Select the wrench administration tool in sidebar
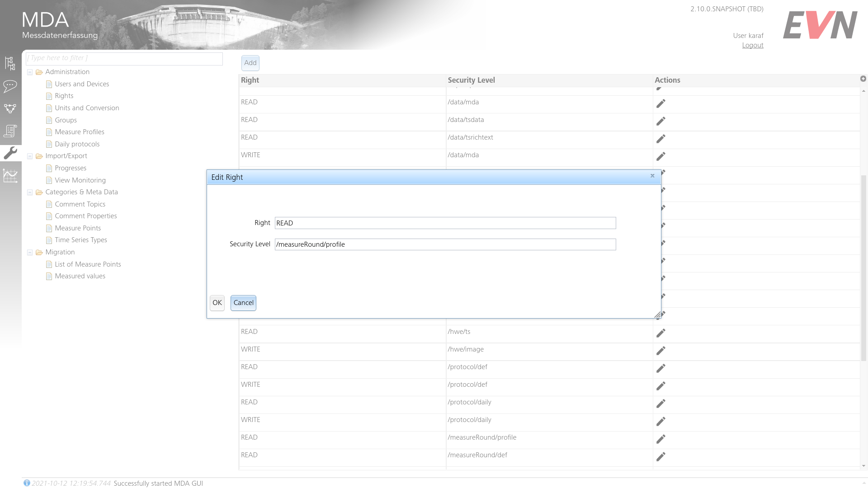868x488 pixels. [x=10, y=153]
